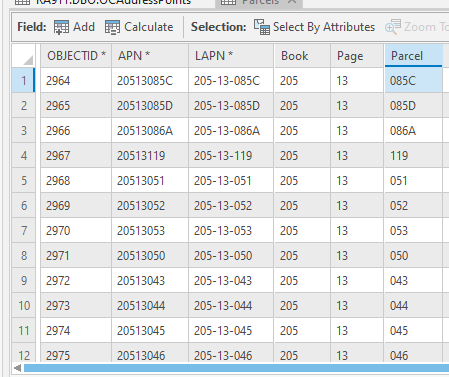Click APN cell 20513085D
Image resolution: width=449 pixels, height=377 pixels.
coord(150,105)
